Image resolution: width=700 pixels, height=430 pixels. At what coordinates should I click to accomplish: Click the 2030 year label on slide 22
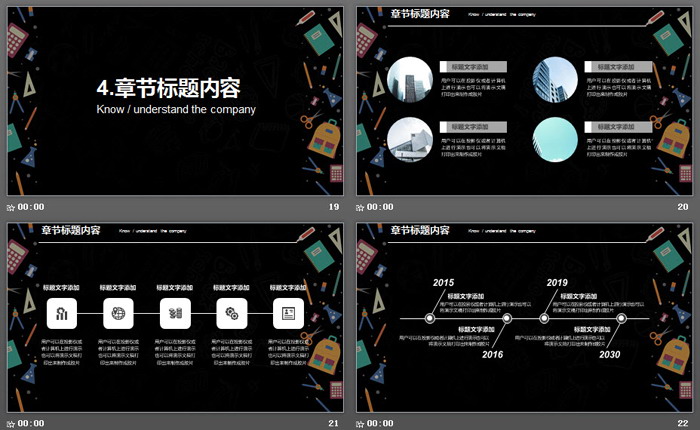click(x=610, y=355)
